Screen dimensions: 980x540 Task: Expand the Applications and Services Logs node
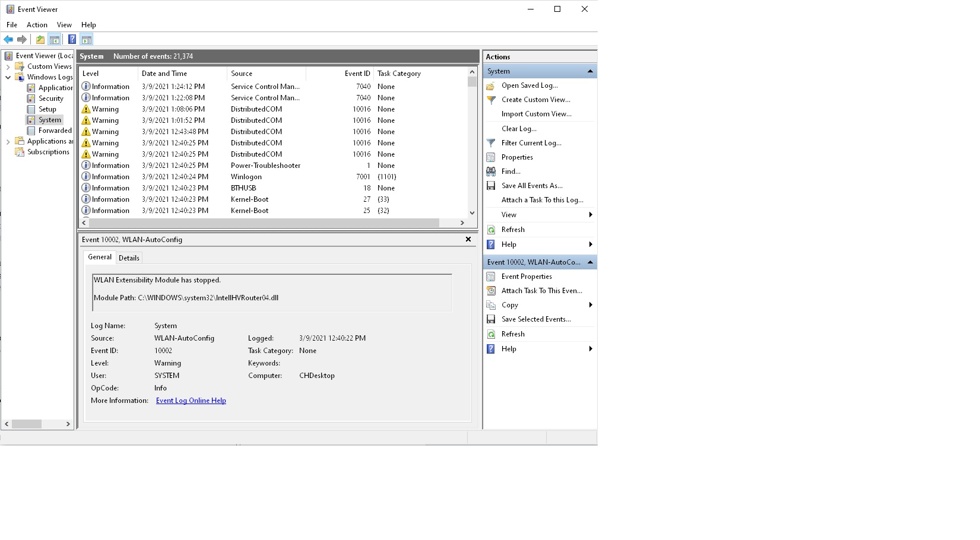(8, 141)
